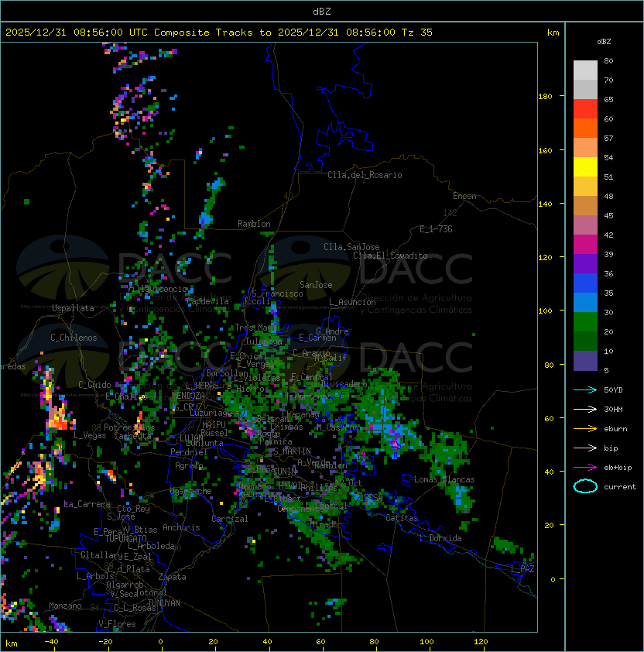Click the cyan 'current' ellipse legend symbol
Image resolution: width=644 pixels, height=652 pixels.
coord(585,486)
